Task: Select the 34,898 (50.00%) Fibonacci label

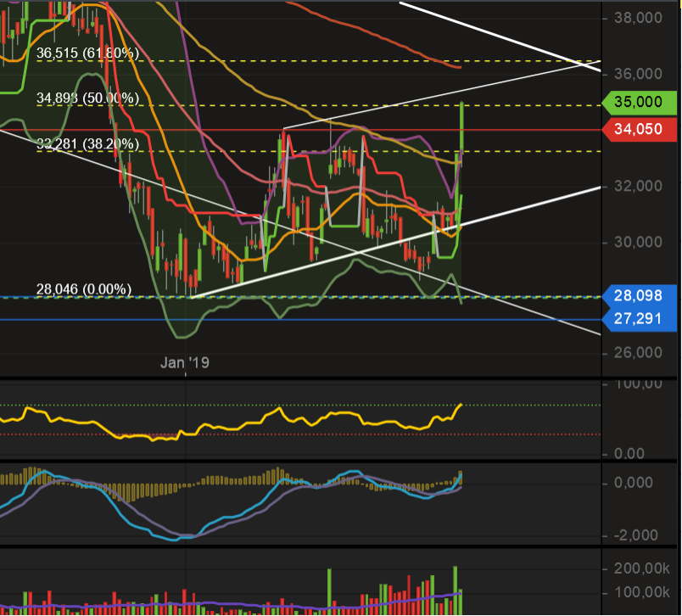Action: tap(87, 99)
